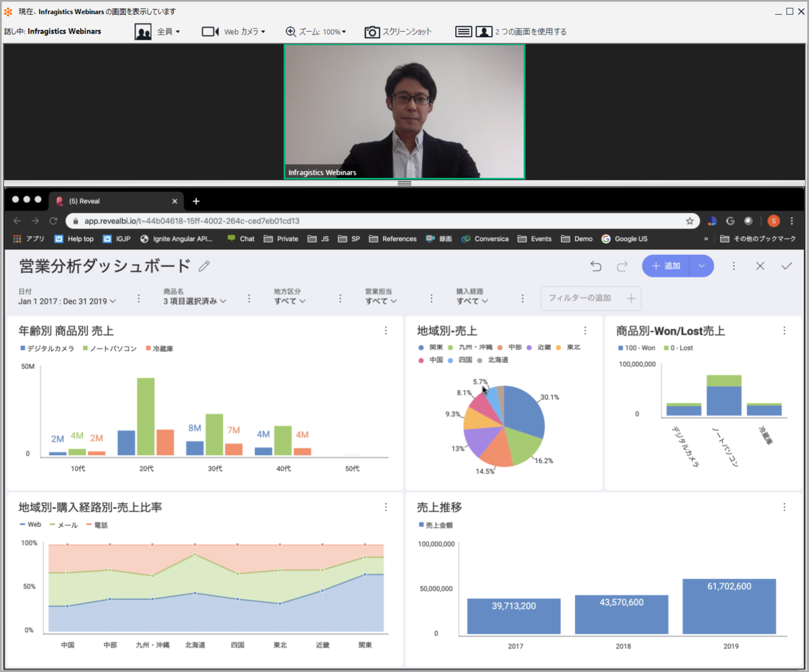Expand the 日付 date range filter
The image size is (809, 672).
click(x=67, y=301)
